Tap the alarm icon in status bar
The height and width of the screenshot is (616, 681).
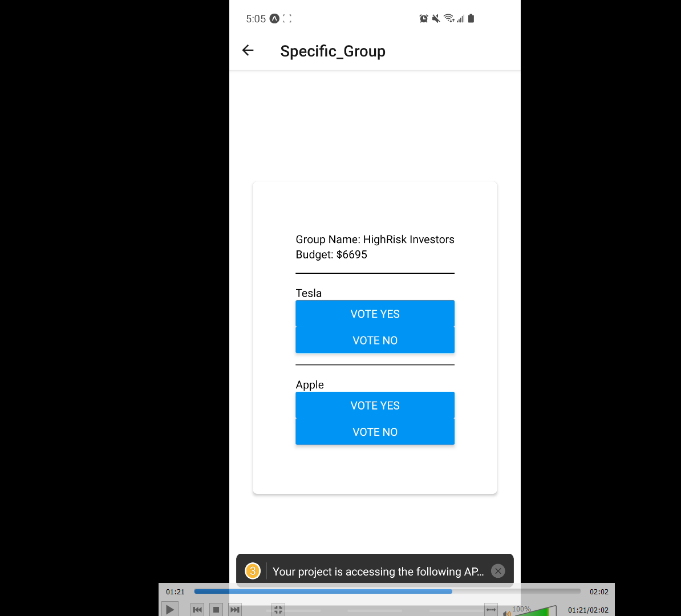(423, 18)
